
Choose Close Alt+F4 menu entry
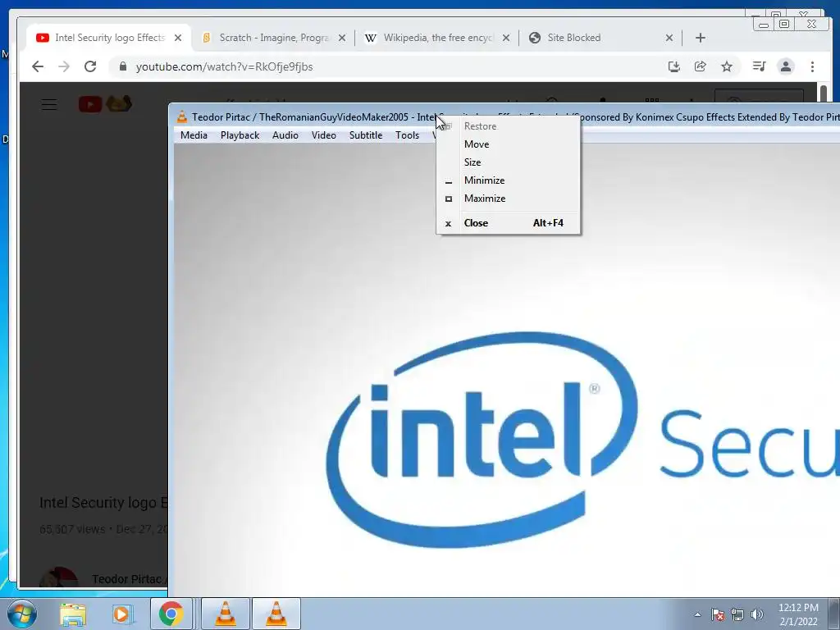[508, 223]
